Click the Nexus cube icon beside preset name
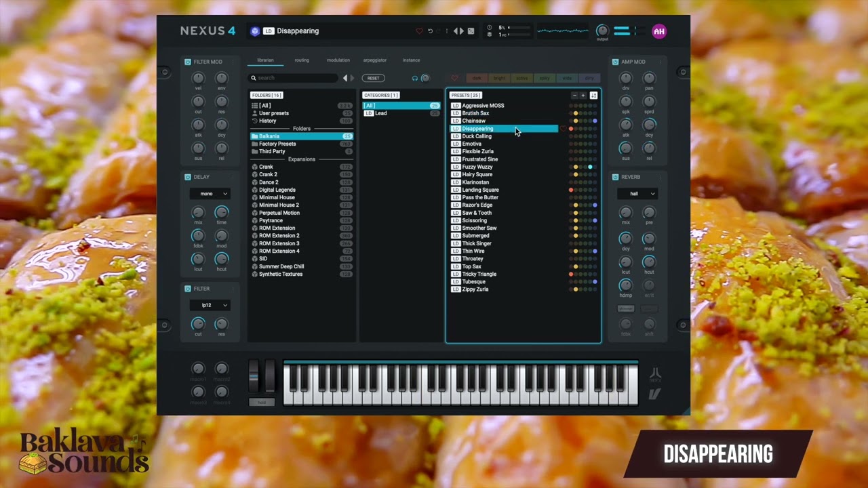 click(255, 31)
